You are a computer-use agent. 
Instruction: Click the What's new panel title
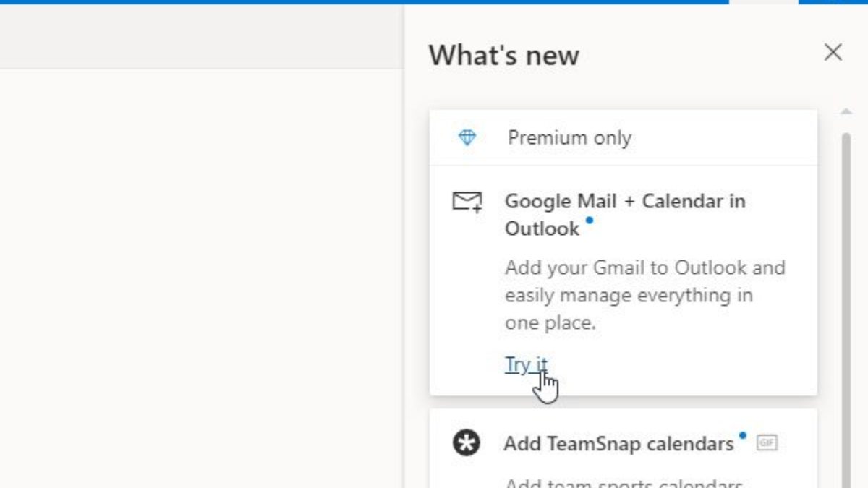point(503,56)
